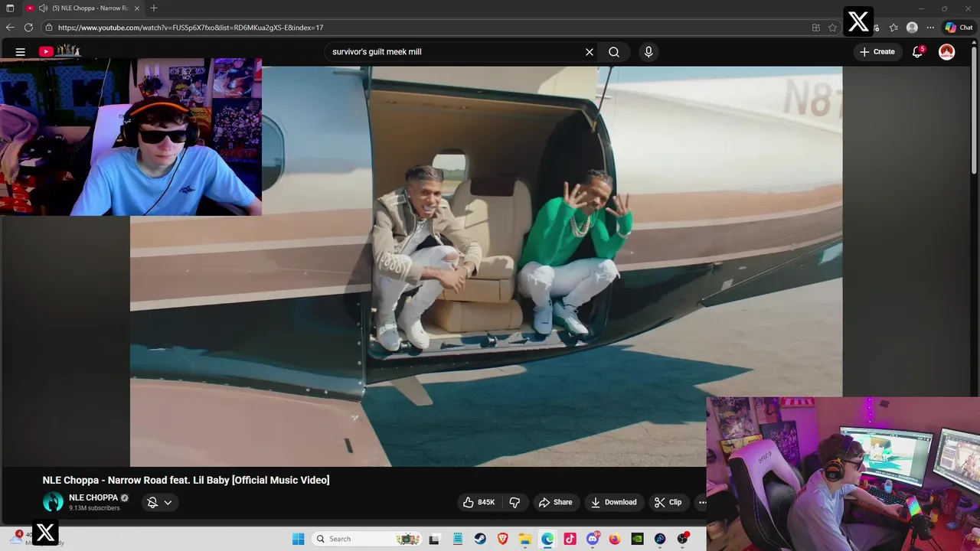Launch Steam from the taskbar
Viewport: 980px width, 551px height.
[480, 539]
